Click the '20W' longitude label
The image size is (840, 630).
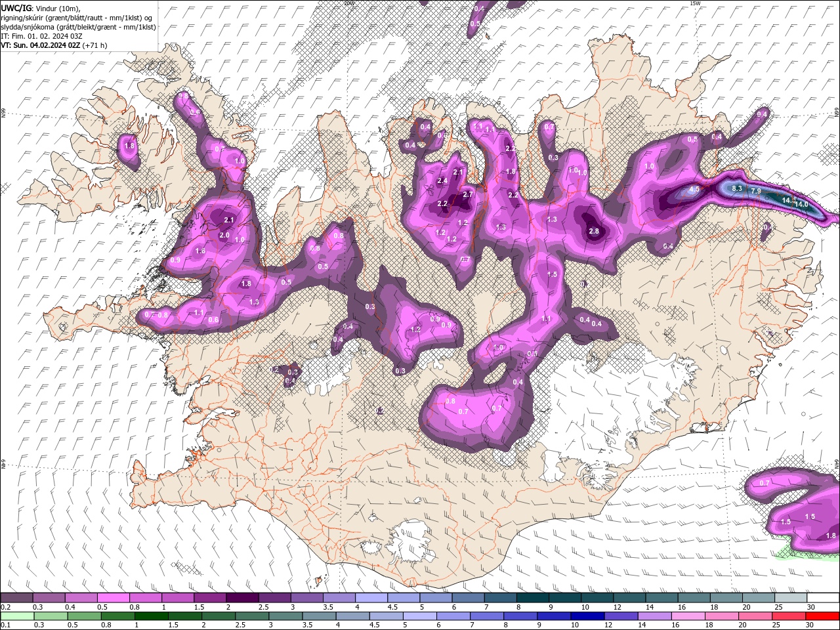click(349, 3)
